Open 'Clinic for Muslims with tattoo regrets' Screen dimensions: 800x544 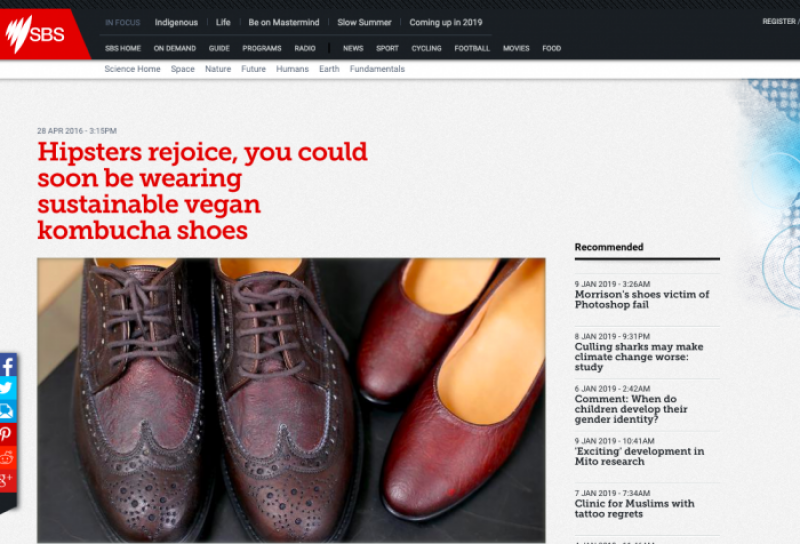[x=634, y=509]
